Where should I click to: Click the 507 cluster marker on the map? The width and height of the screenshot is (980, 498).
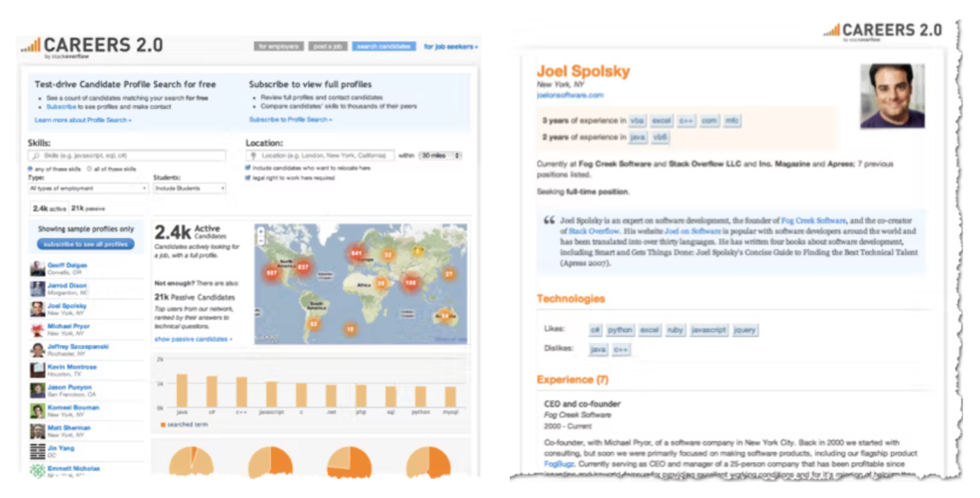272,273
